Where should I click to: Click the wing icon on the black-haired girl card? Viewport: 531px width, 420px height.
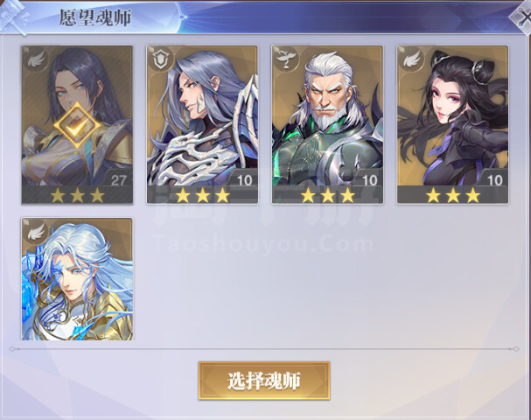tap(411, 60)
